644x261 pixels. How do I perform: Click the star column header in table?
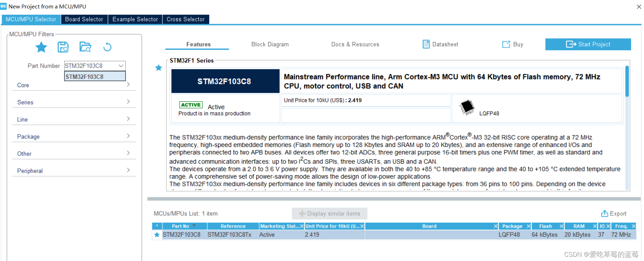click(157, 226)
